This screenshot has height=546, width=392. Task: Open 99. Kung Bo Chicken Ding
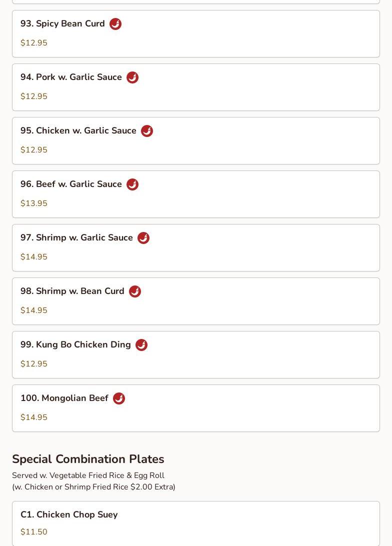point(75,345)
